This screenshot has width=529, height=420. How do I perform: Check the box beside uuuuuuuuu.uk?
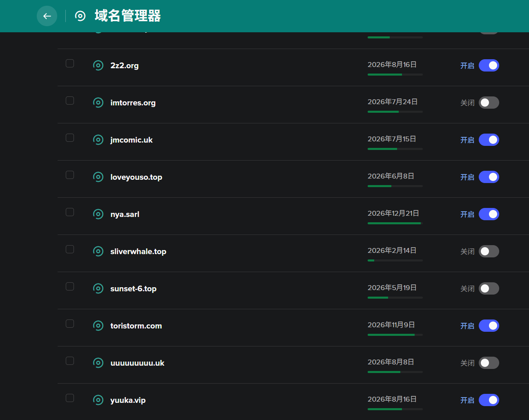(x=70, y=361)
